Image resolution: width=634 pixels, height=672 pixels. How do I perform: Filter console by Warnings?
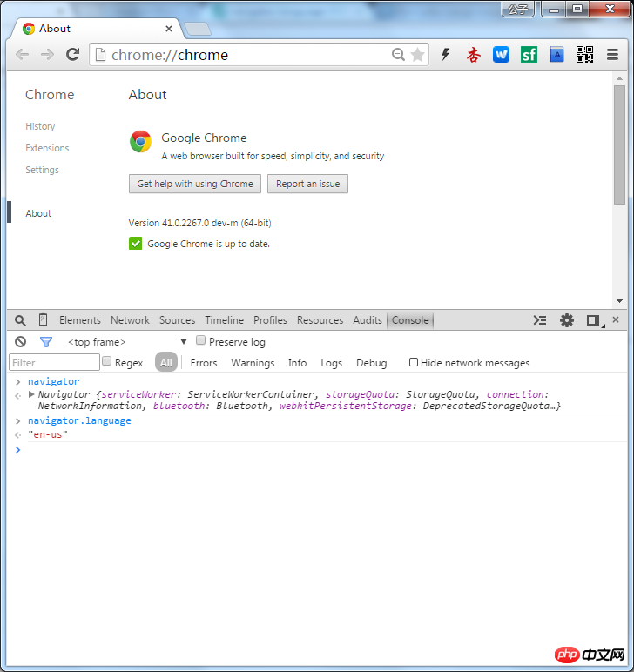coord(253,363)
